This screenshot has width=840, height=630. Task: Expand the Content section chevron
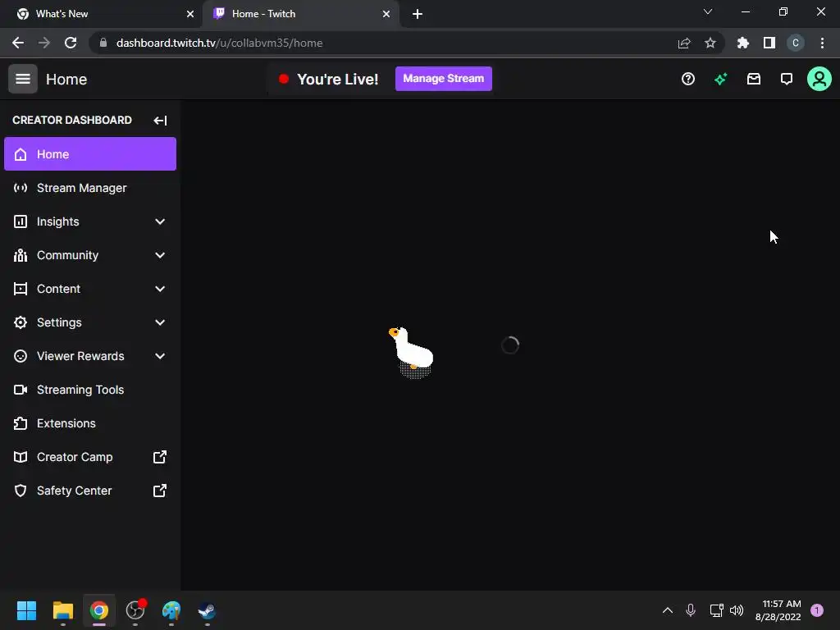[x=160, y=289]
